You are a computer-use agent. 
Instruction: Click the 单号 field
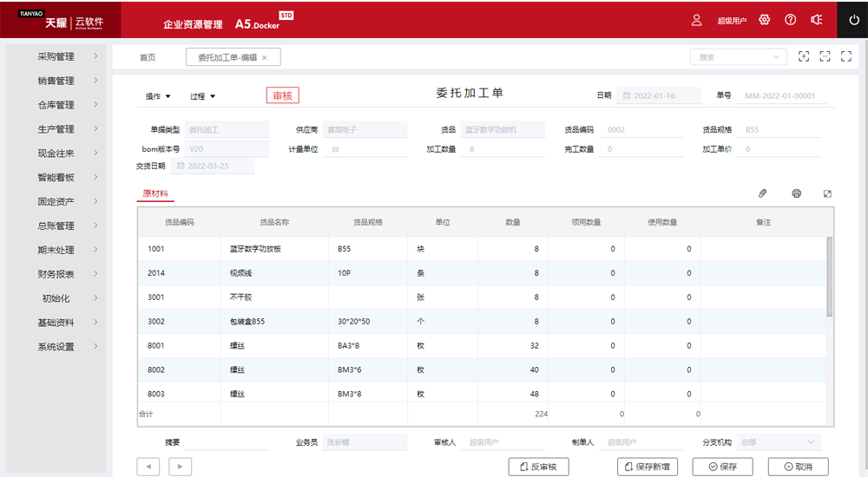(783, 95)
